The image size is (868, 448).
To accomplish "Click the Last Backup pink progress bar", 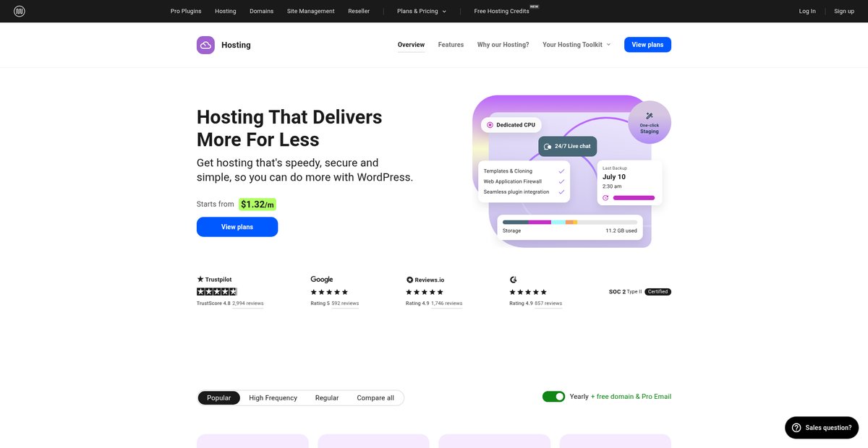I will pos(634,197).
